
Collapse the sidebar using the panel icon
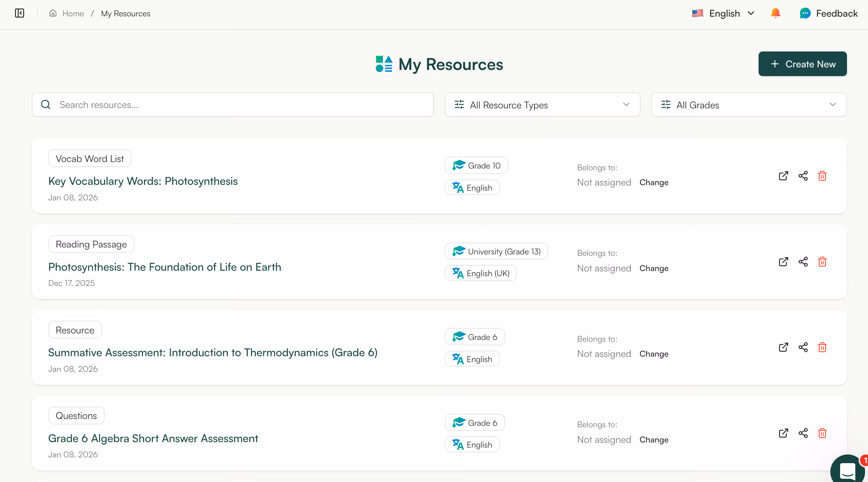tap(19, 13)
